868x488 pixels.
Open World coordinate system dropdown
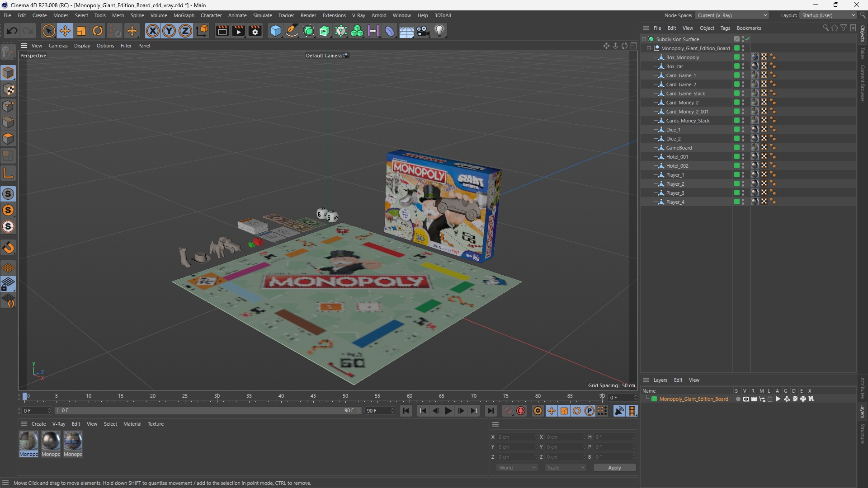point(517,468)
